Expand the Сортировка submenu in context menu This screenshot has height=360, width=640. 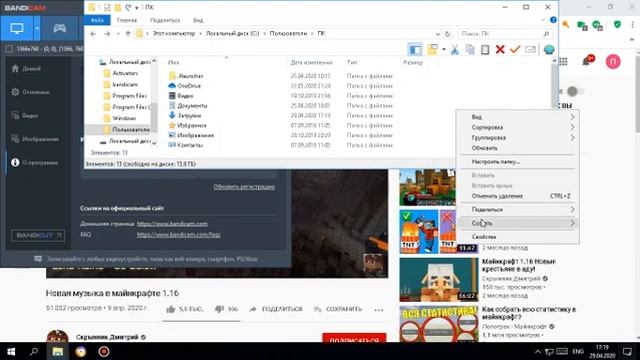click(x=518, y=127)
